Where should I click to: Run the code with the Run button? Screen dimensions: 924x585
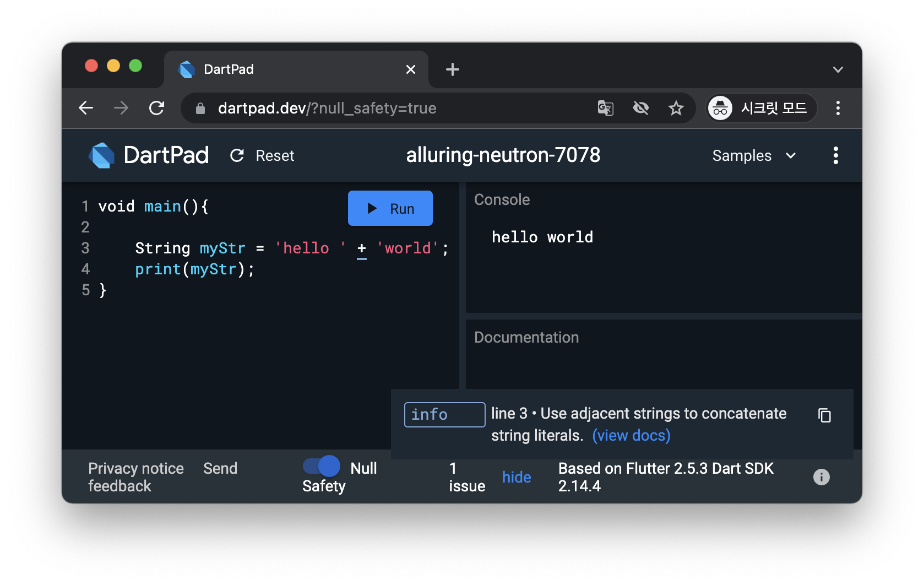point(390,208)
